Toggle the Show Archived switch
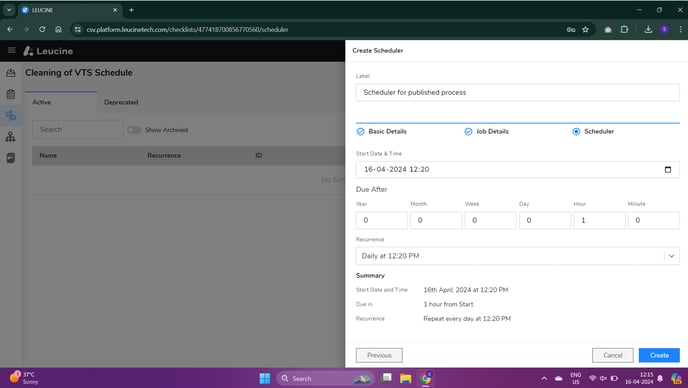 (x=134, y=130)
